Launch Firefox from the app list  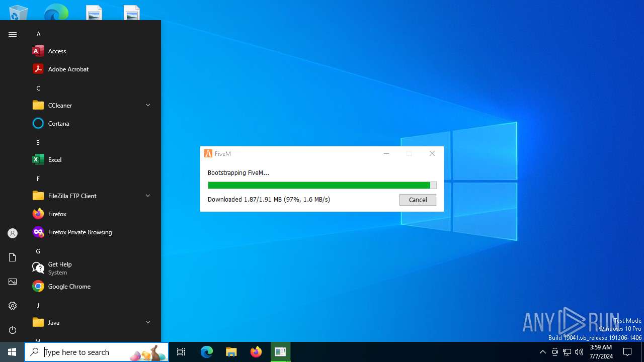pos(93,214)
